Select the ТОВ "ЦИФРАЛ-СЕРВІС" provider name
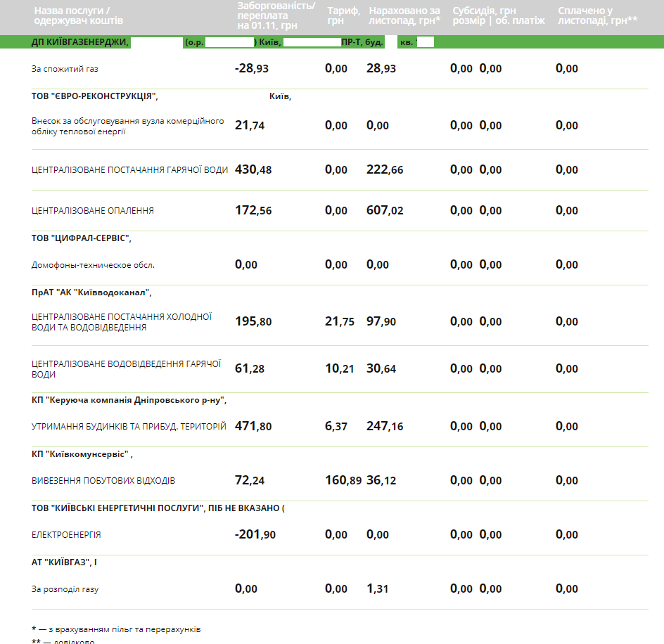Screen dimensions: 664x644 click(x=82, y=238)
